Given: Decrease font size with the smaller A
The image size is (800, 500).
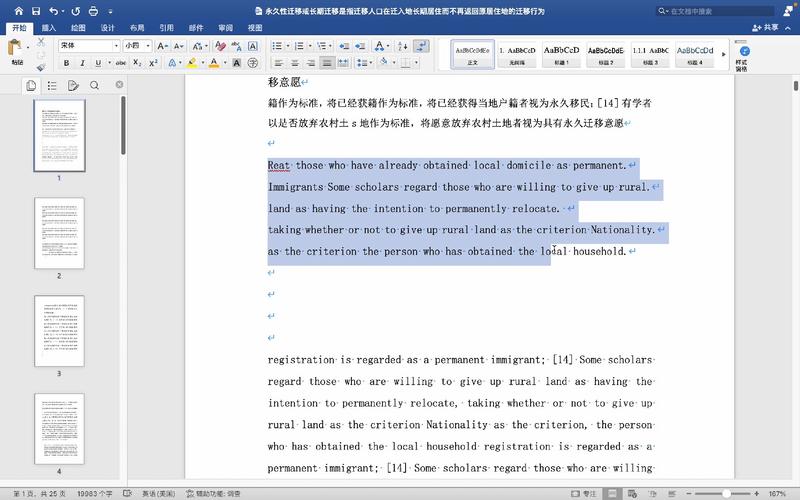Looking at the screenshot, I should point(178,46).
